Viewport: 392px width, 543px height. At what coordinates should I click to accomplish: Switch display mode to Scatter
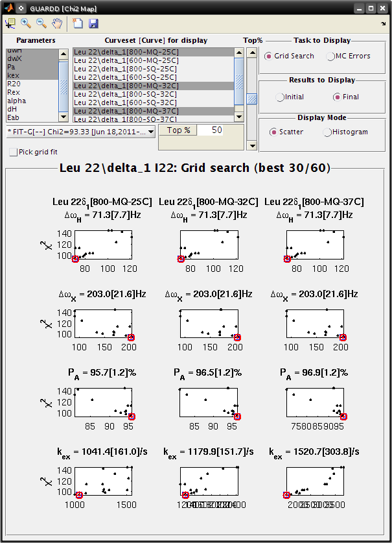coord(273,132)
